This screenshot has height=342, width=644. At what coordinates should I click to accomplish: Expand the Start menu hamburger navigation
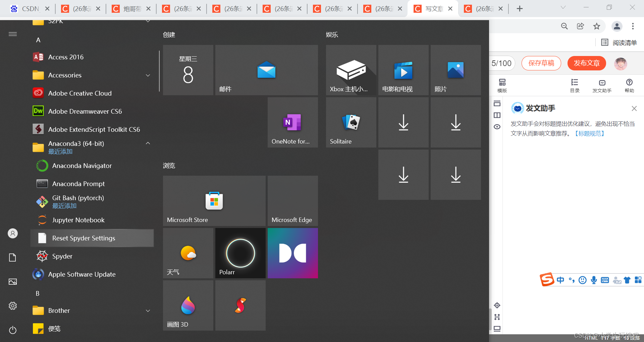[x=13, y=34]
